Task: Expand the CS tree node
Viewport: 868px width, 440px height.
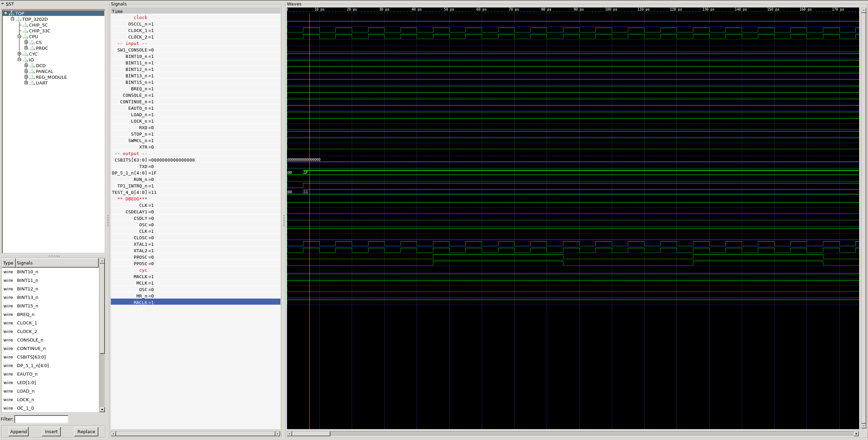Action: coord(26,42)
